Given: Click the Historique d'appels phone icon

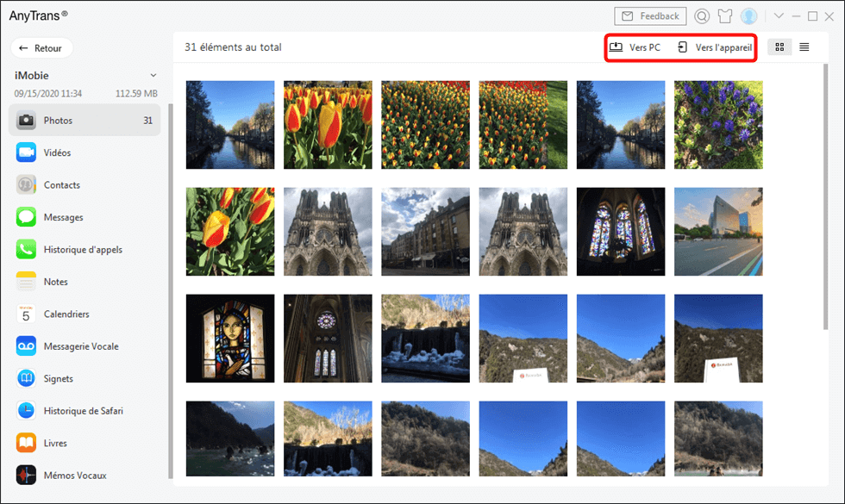Looking at the screenshot, I should pyautogui.click(x=26, y=249).
